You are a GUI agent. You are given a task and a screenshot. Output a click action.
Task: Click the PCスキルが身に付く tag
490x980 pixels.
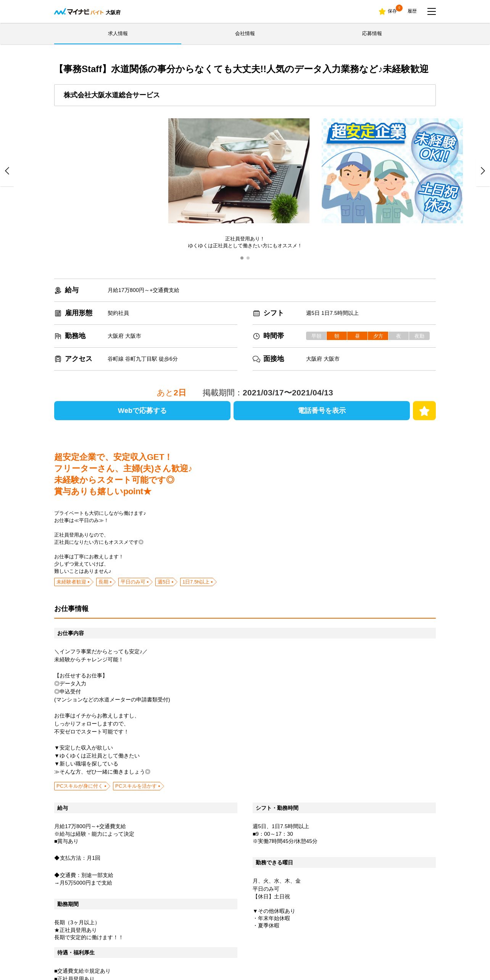pyautogui.click(x=82, y=786)
